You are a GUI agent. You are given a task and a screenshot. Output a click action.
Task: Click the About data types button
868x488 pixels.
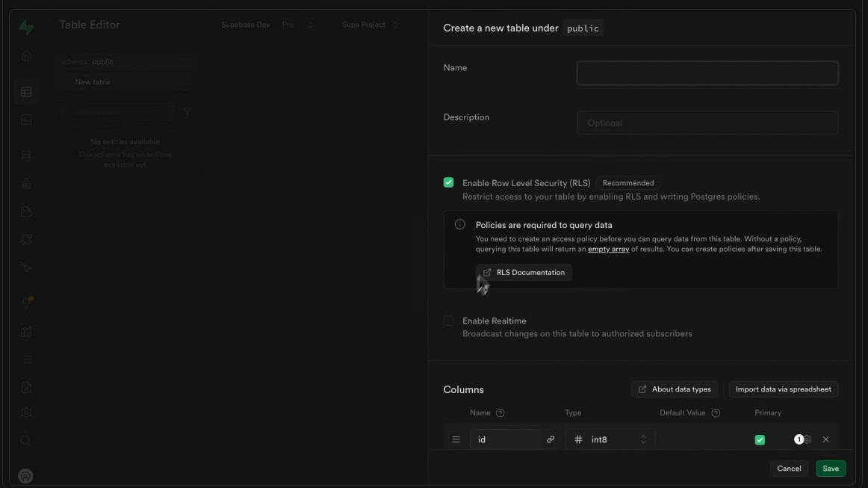[x=675, y=389]
